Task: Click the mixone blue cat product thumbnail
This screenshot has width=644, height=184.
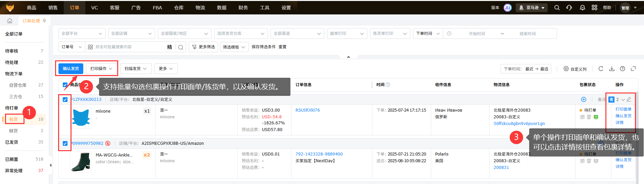Action: [81, 118]
